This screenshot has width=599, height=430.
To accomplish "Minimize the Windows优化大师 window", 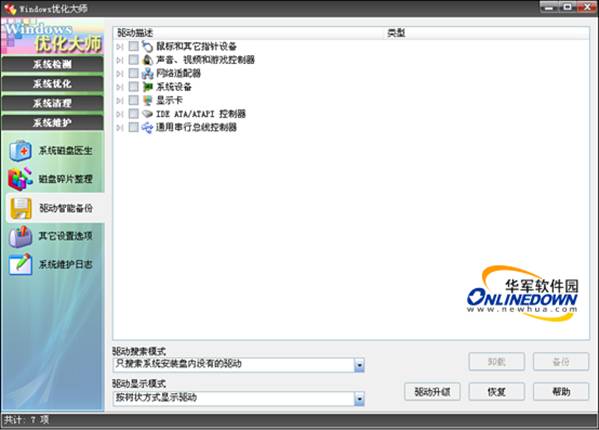I will (549, 7).
